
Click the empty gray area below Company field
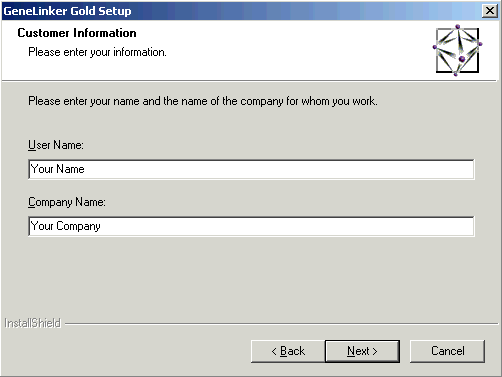[251, 277]
